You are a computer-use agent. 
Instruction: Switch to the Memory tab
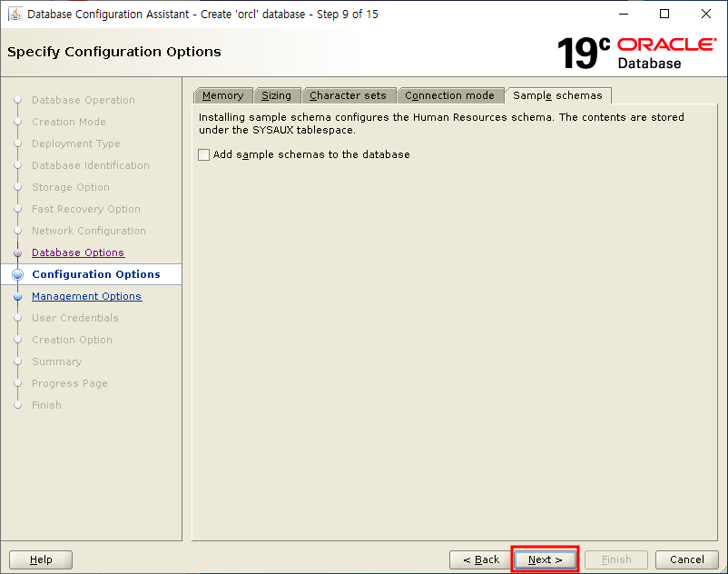(223, 95)
